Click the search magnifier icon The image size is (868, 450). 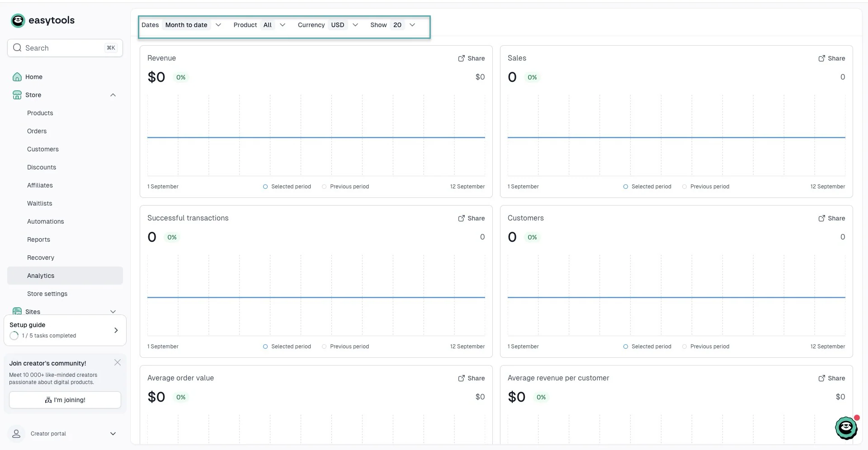click(17, 47)
